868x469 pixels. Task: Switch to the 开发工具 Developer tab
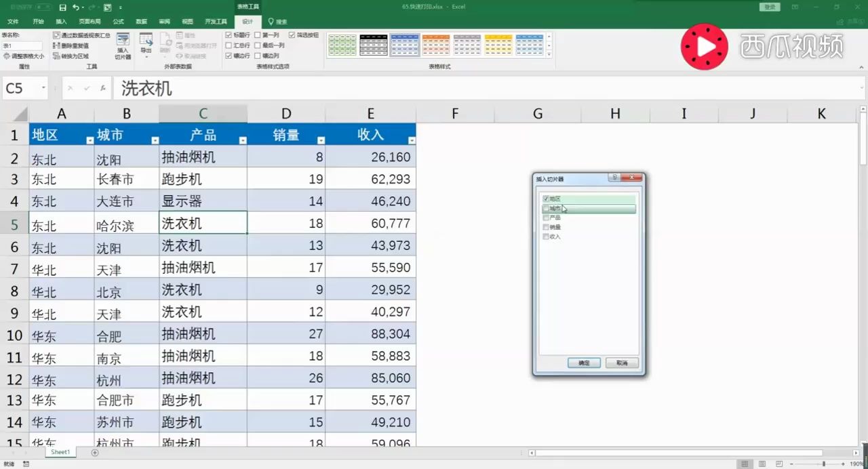pyautogui.click(x=216, y=22)
